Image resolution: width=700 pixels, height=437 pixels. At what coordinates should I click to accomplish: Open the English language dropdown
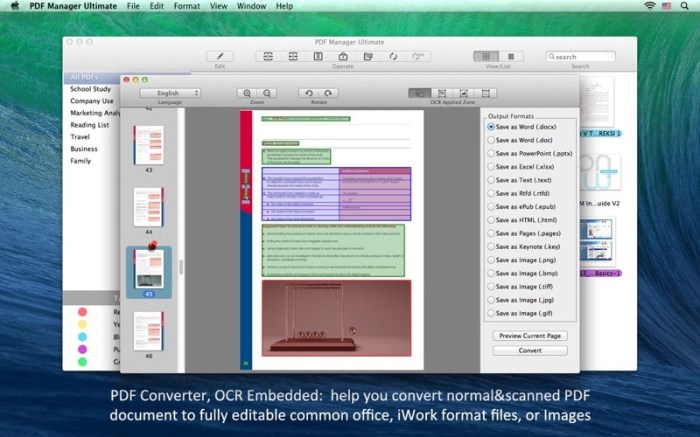pos(170,93)
